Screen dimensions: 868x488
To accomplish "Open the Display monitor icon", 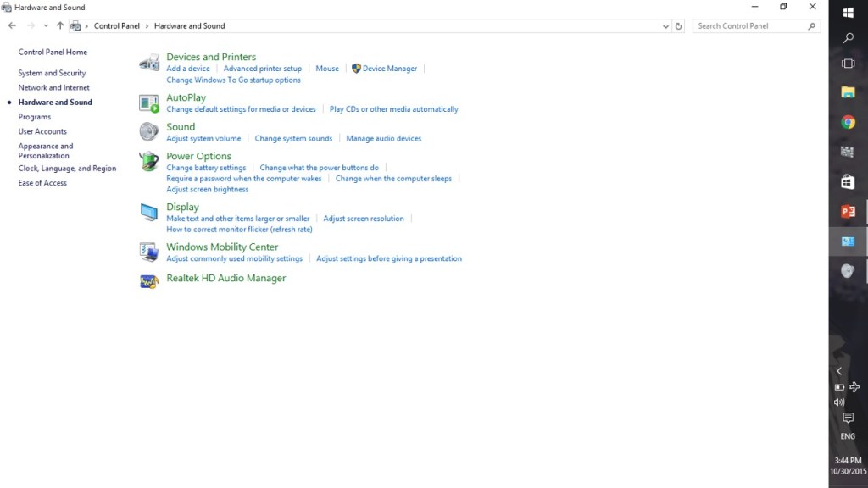I will pyautogui.click(x=149, y=213).
